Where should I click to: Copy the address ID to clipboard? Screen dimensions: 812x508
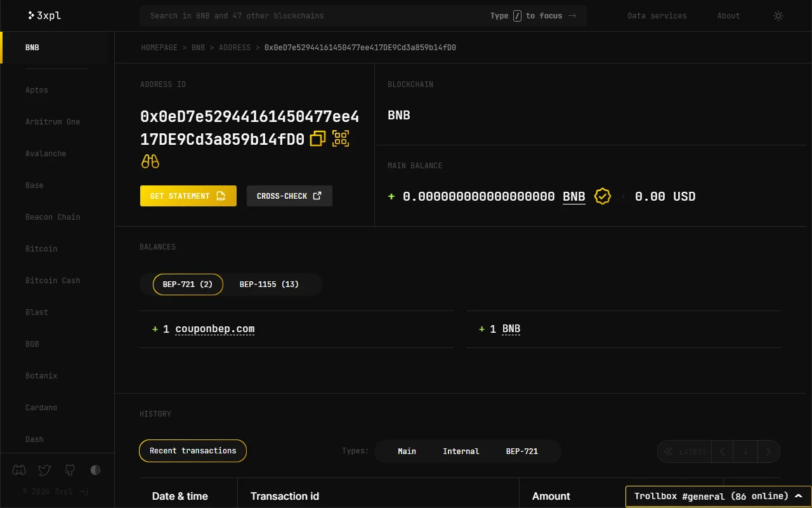pos(318,138)
